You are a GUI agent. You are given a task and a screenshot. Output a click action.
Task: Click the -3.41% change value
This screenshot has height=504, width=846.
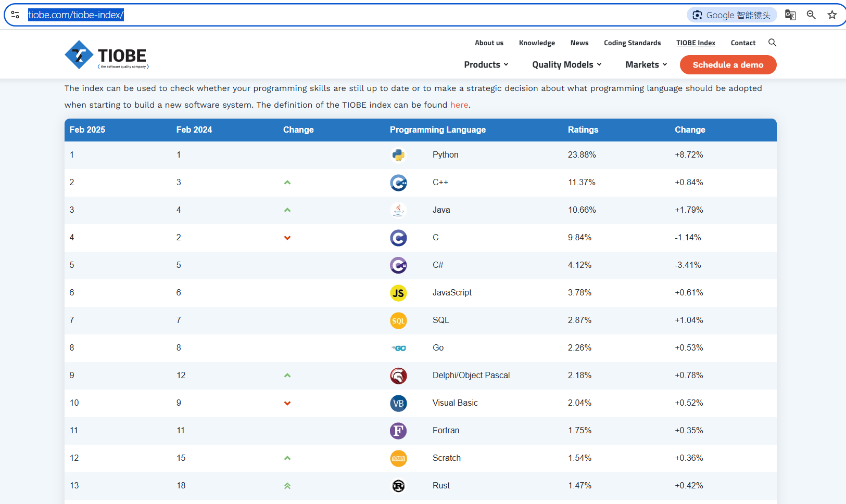688,265
